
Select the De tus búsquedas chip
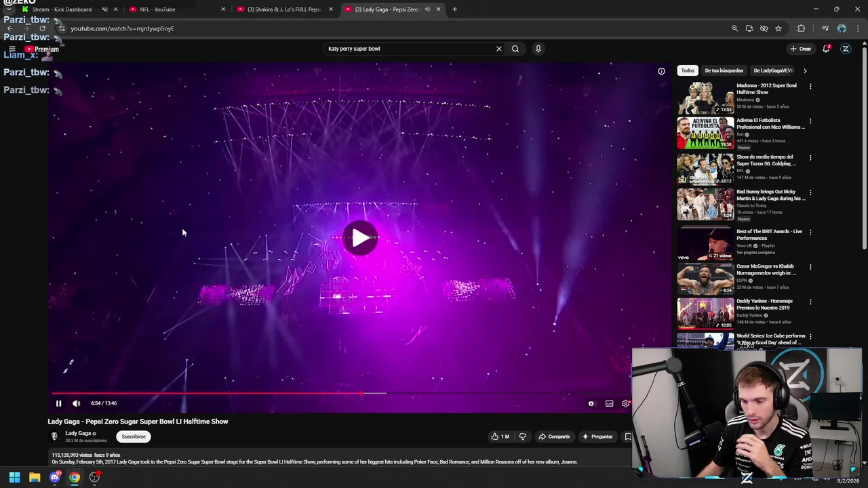click(724, 70)
